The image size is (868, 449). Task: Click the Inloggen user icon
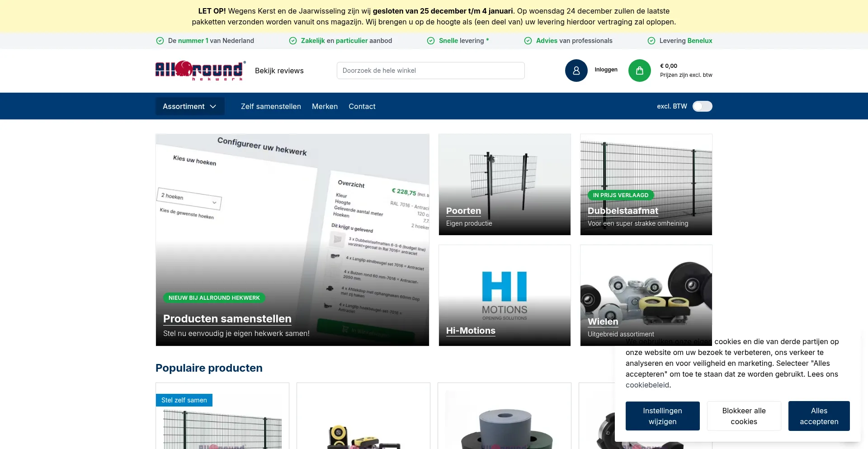(x=576, y=70)
